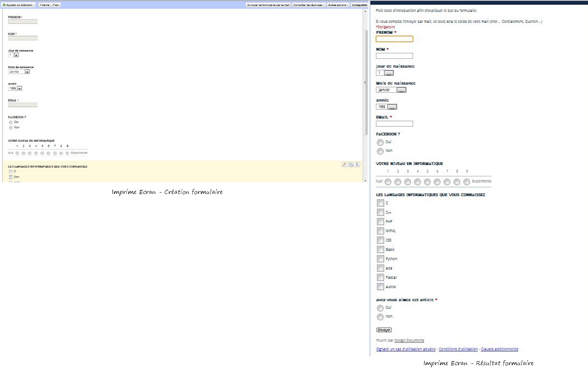Check the Python checkbox in result form

[x=380, y=259]
